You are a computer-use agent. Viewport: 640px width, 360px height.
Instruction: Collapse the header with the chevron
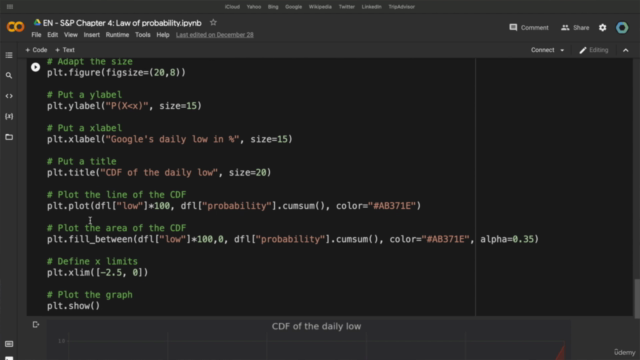[626, 50]
